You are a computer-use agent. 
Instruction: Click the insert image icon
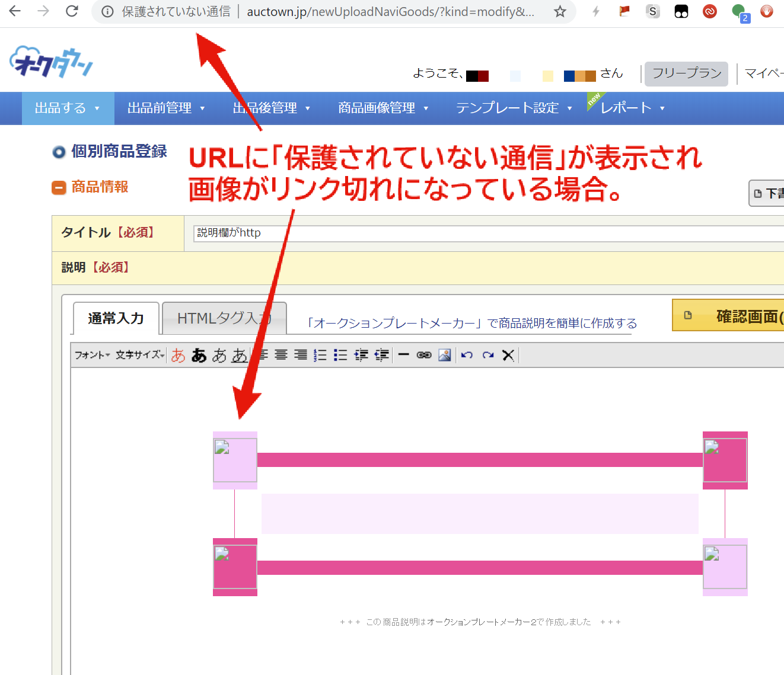(445, 355)
